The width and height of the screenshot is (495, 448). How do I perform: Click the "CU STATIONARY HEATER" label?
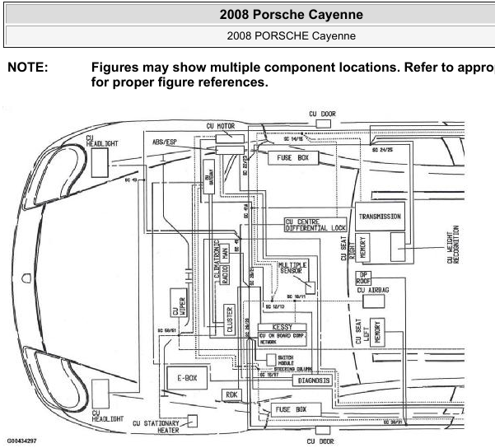click(156, 427)
